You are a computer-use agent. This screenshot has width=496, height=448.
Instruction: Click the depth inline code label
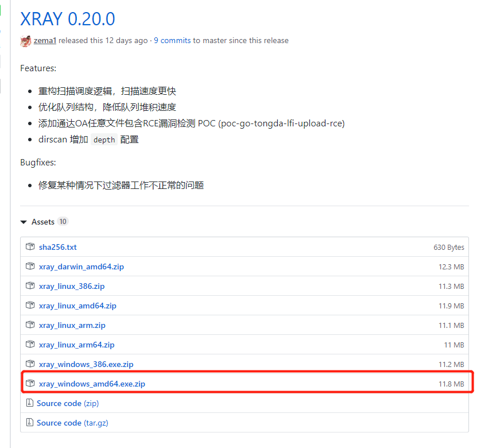[x=104, y=140]
